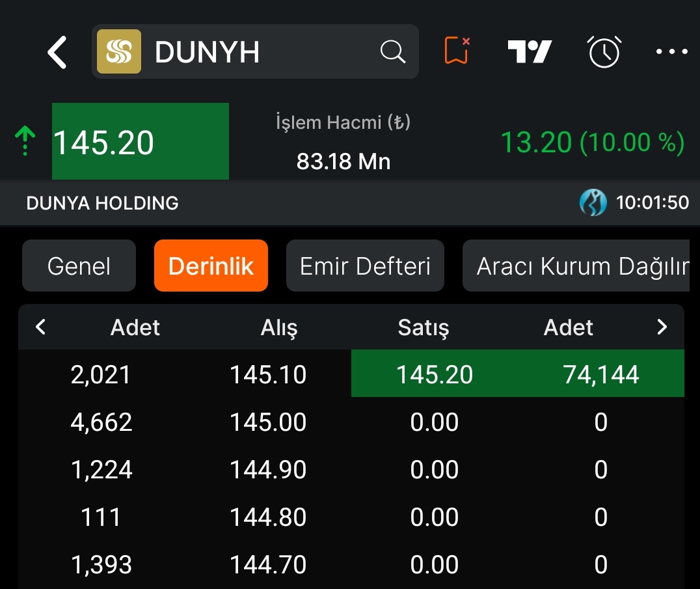Viewport: 700px width, 589px height.
Task: Tap the 0.00 ask price in the 144.90 row
Action: click(435, 469)
